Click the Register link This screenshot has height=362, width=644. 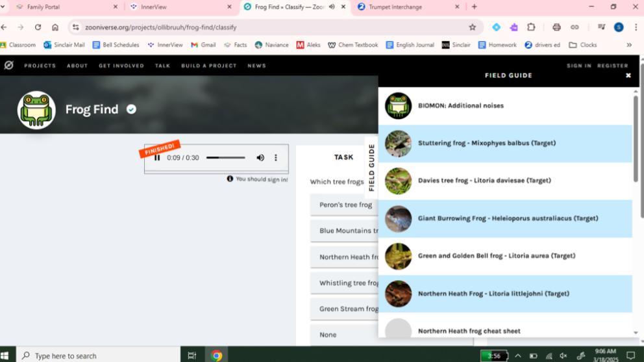pos(612,66)
